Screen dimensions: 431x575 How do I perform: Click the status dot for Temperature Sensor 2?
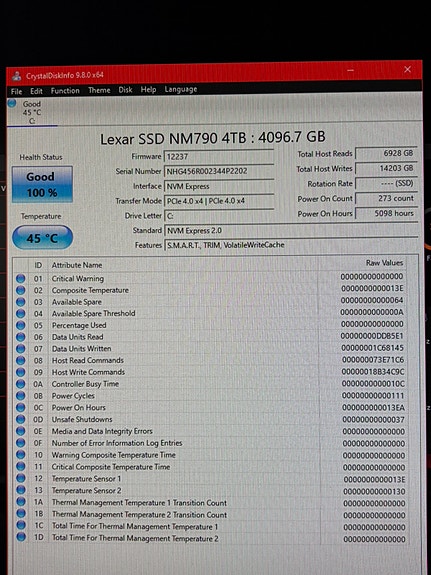tap(21, 490)
